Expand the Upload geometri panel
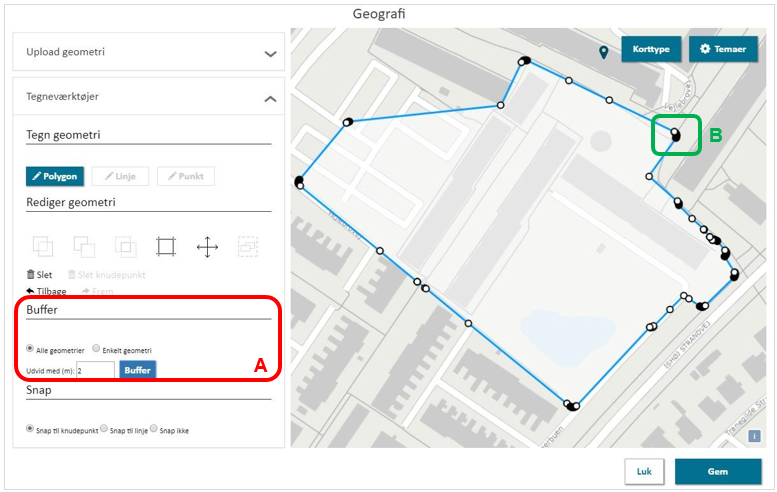The height and width of the screenshot is (492, 777). (x=269, y=53)
